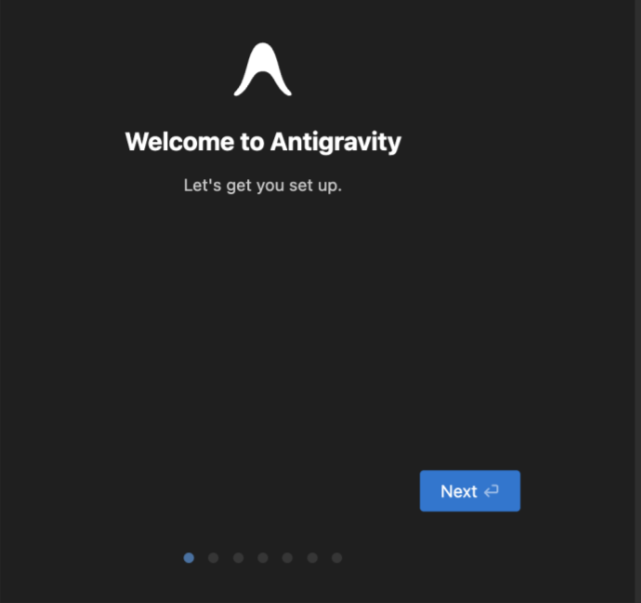This screenshot has width=641, height=603.
Task: Click the Antigravity logo at top
Action: click(262, 69)
